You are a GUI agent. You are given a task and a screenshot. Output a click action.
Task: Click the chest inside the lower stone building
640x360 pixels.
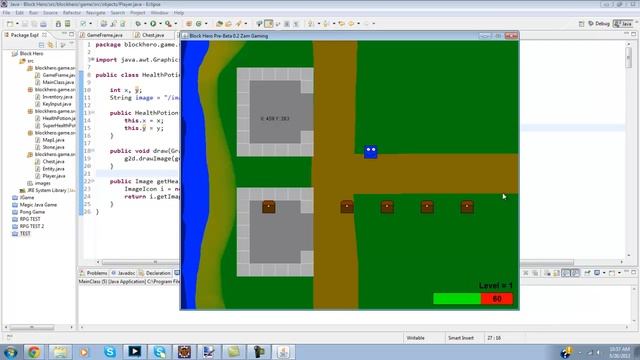coord(269,207)
